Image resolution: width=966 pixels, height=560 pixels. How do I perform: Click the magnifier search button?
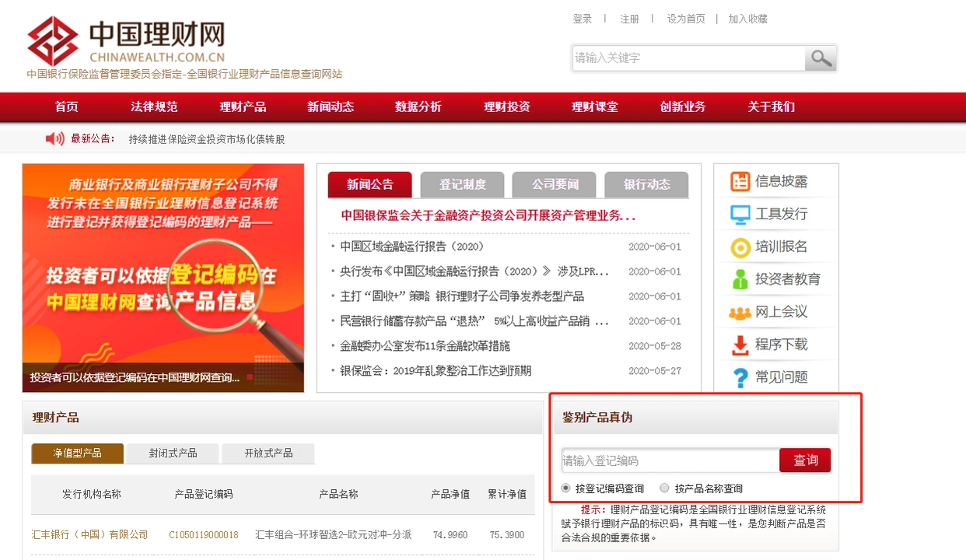tap(821, 58)
